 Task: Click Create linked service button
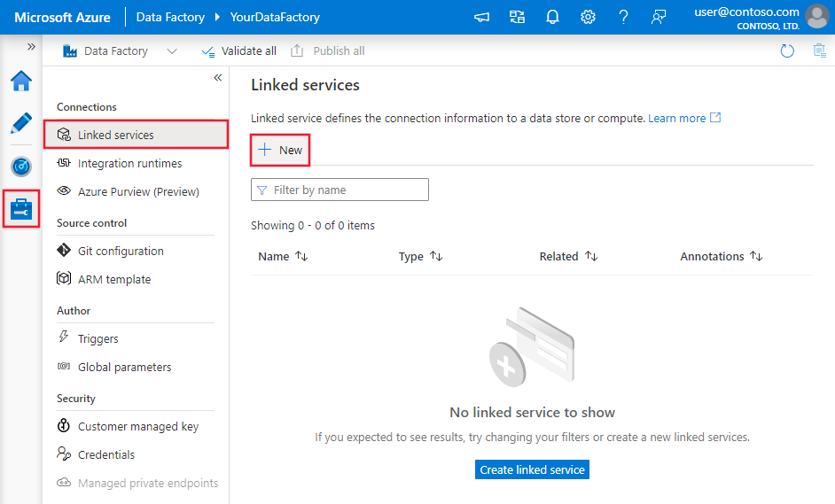click(x=532, y=469)
